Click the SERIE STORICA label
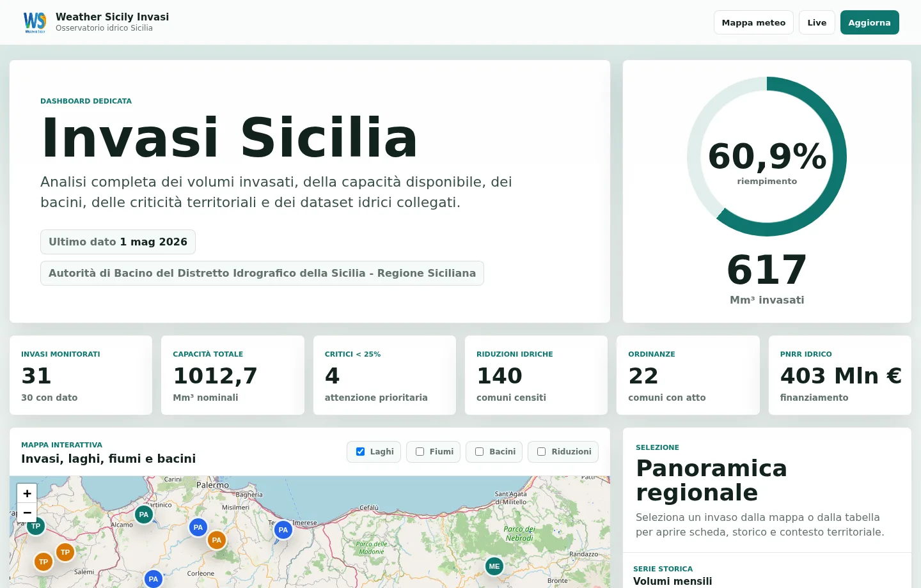 pyautogui.click(x=663, y=569)
